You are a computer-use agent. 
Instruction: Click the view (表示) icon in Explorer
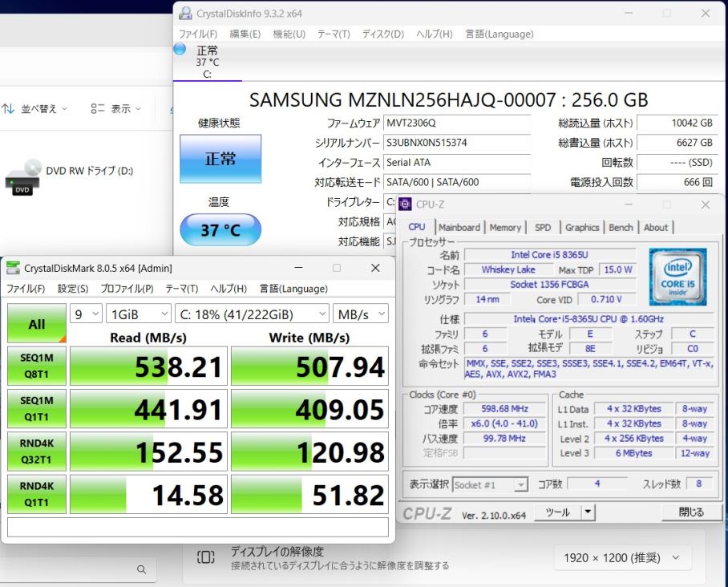click(98, 109)
